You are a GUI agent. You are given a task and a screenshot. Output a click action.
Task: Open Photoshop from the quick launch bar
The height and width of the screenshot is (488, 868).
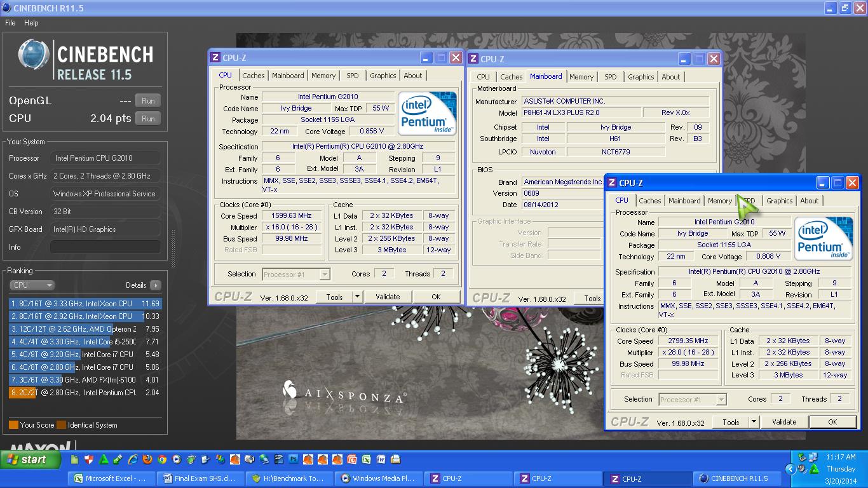[x=293, y=459]
